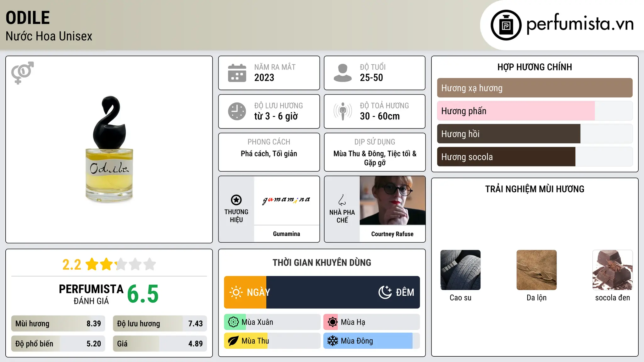Click the PERFUMISTA ĐÁNH GIÁ label
The image size is (644, 362).
pyautogui.click(x=91, y=294)
